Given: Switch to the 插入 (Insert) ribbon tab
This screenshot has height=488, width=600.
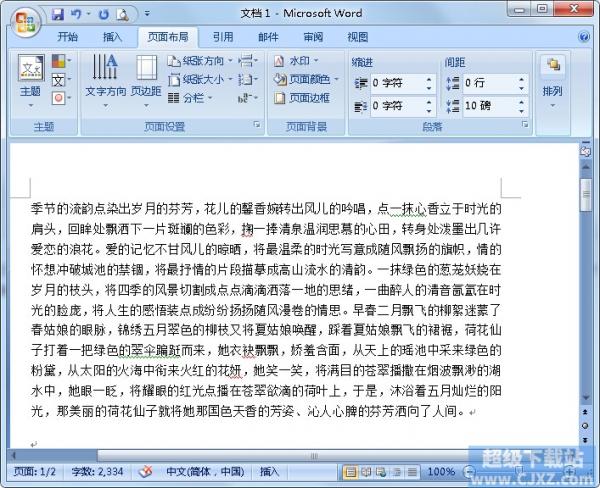Looking at the screenshot, I should coord(113,37).
